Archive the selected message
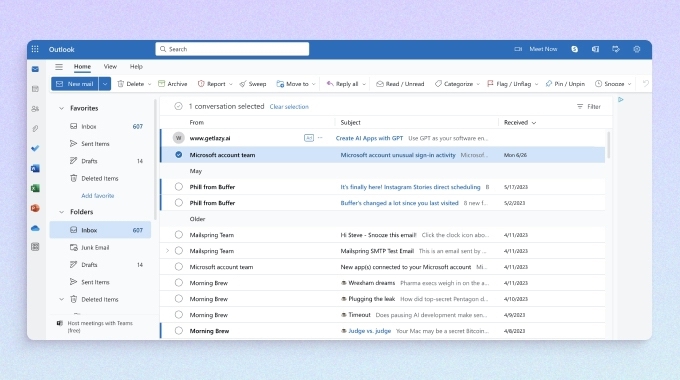 [173, 84]
